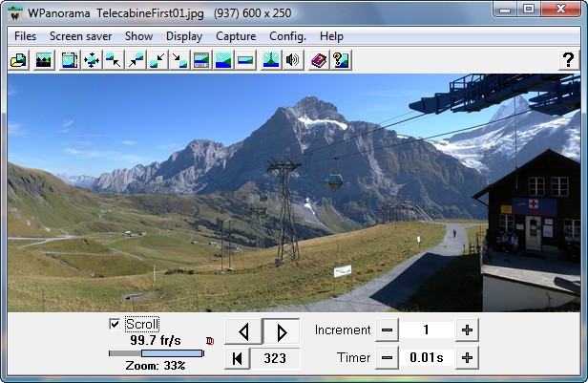Move window to bottom-left corner icon
The image size is (588, 383).
click(157, 60)
